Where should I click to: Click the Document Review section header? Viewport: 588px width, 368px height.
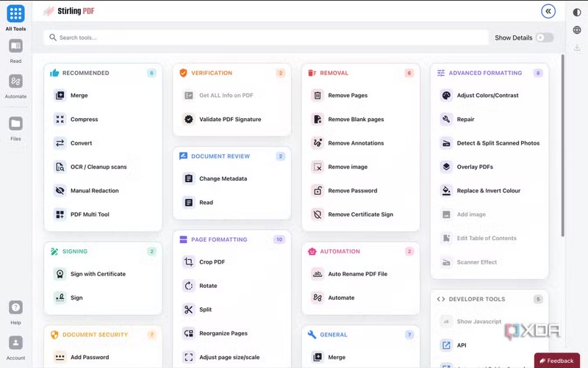(x=232, y=156)
